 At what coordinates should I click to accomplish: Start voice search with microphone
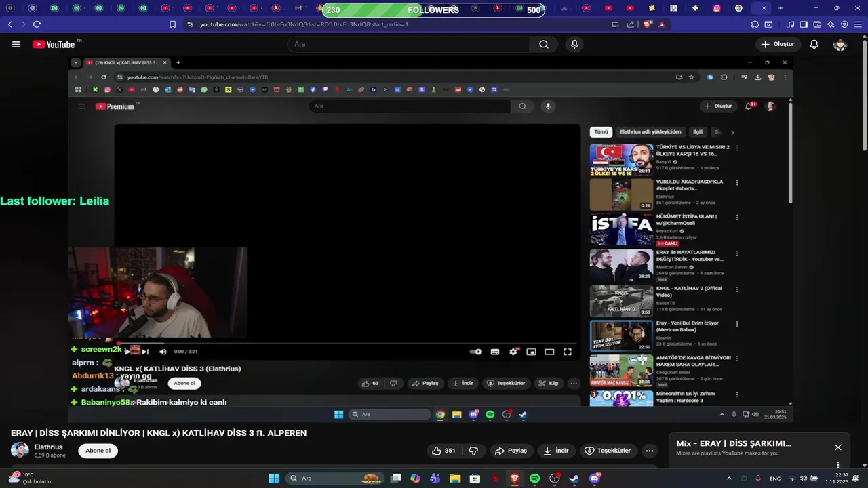tap(574, 44)
